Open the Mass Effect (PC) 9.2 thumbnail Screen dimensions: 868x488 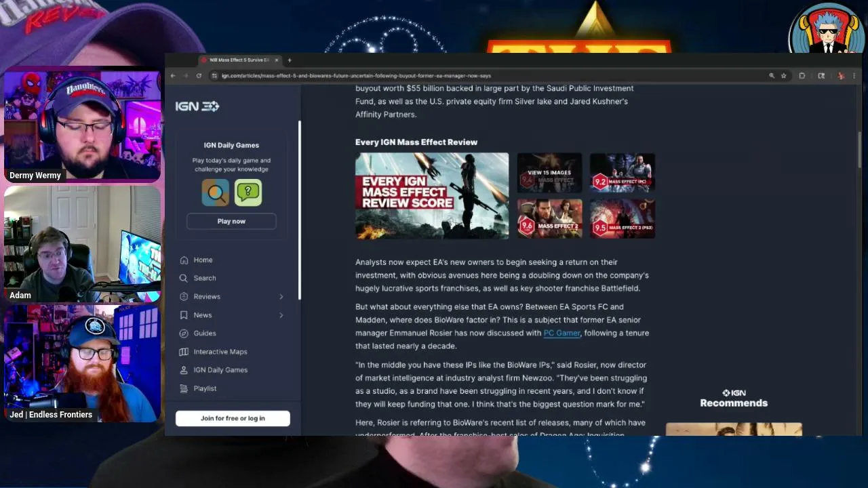coord(623,173)
